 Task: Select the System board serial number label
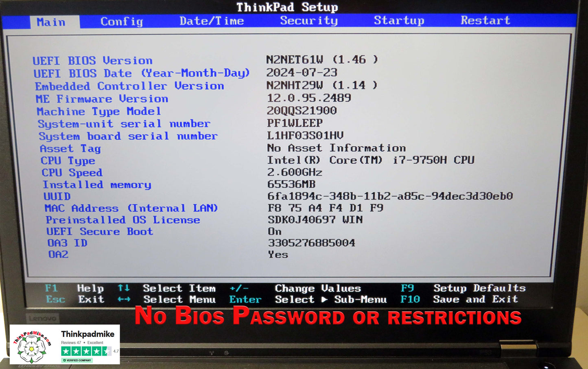(128, 136)
